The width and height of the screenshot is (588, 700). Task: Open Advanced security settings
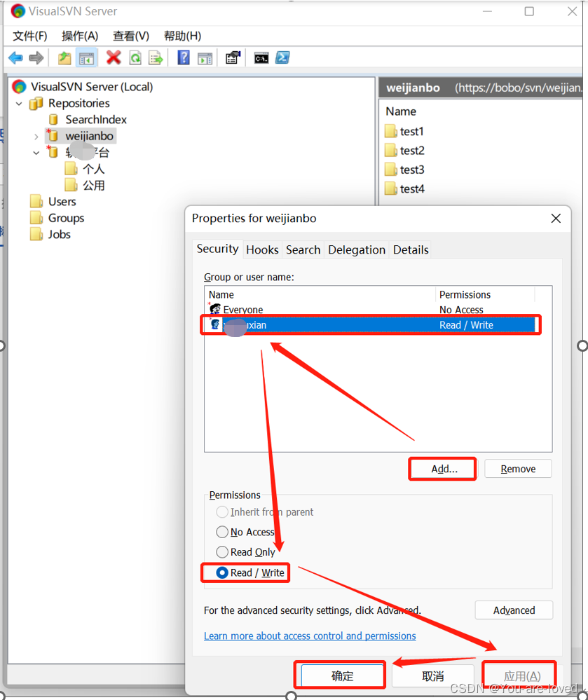click(514, 610)
